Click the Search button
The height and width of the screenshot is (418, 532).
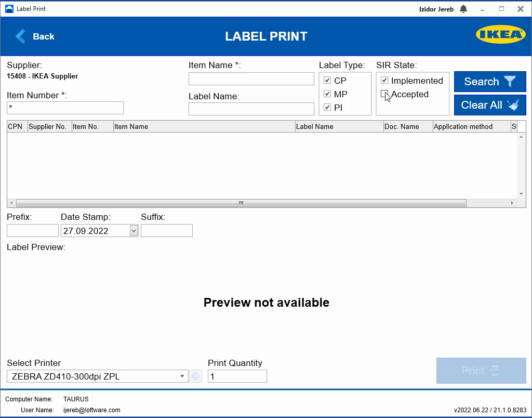pos(490,82)
